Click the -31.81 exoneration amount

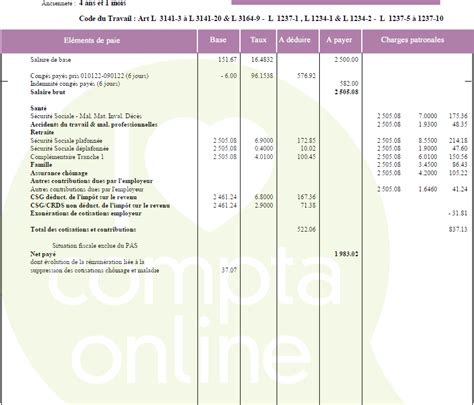pos(458,213)
